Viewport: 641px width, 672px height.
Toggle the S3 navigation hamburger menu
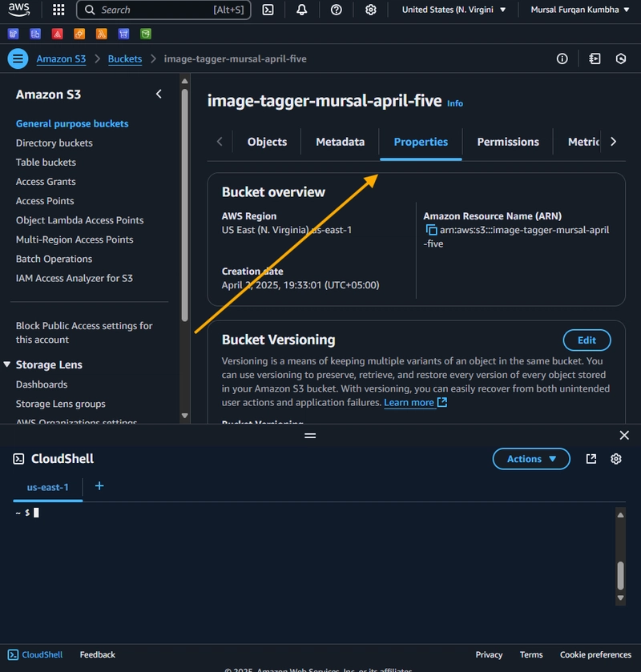pyautogui.click(x=18, y=58)
